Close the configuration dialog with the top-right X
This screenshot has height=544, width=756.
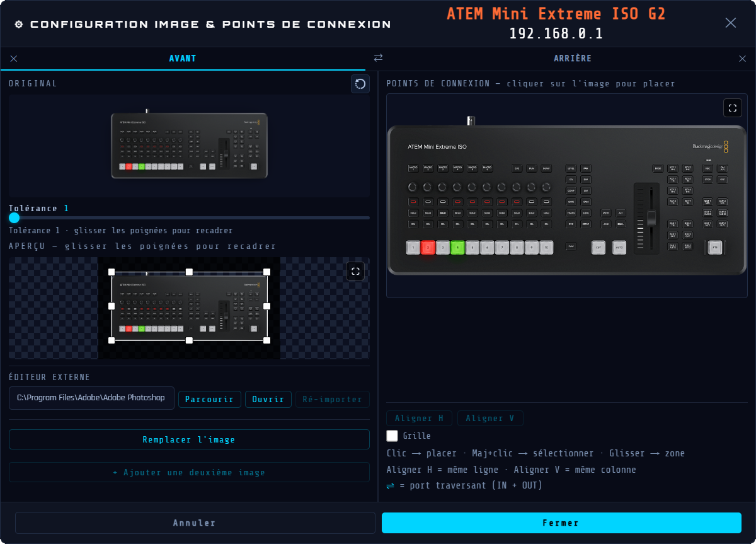click(x=731, y=23)
